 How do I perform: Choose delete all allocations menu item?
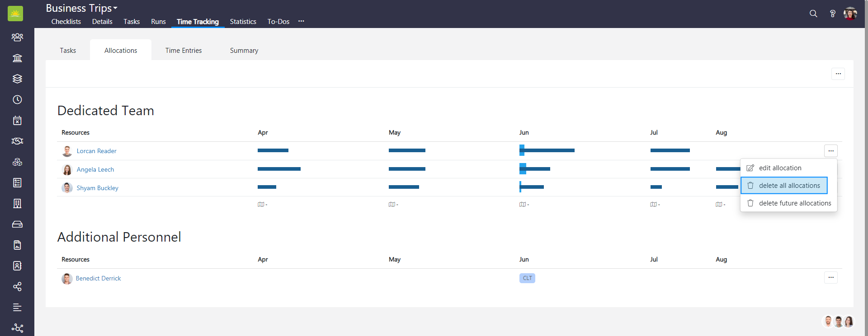[x=789, y=186]
